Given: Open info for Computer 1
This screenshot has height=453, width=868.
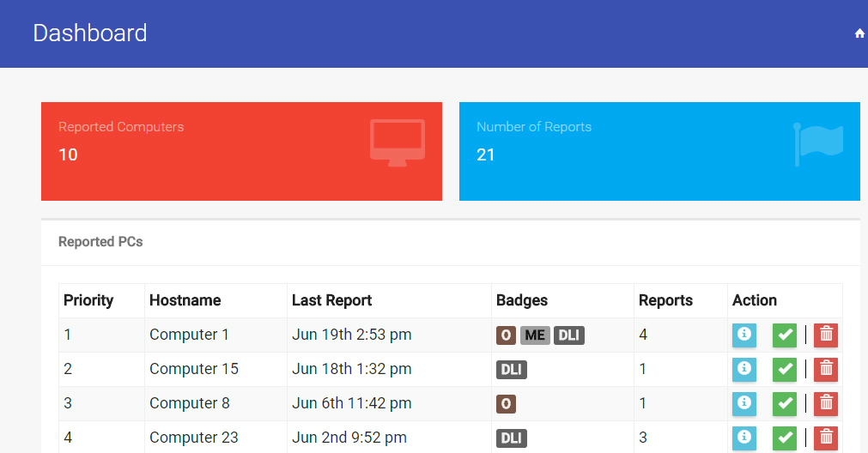Looking at the screenshot, I should (x=744, y=335).
